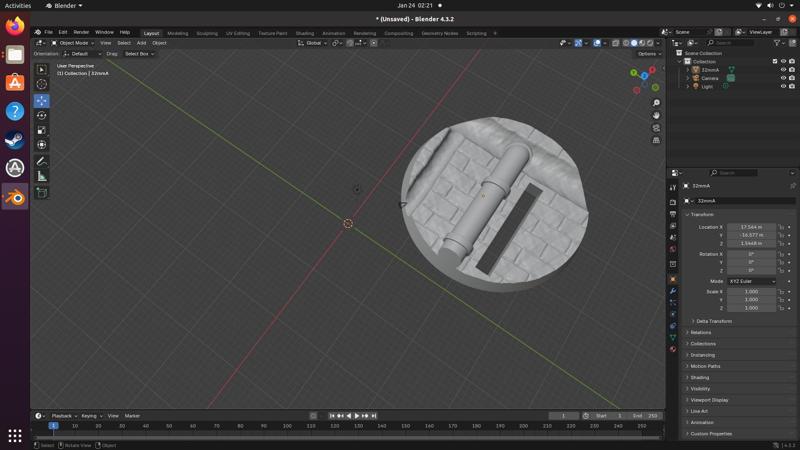800x450 pixels.
Task: Choose the Annotate tool
Action: pyautogui.click(x=42, y=161)
